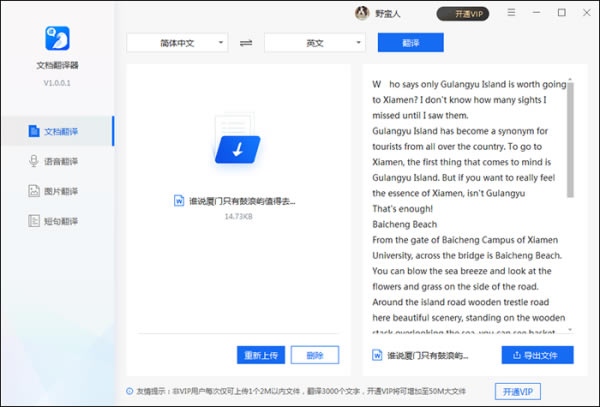This screenshot has width=600, height=407.
Task: Go to the 短句翻译 short sentence tab
Action: [x=57, y=221]
